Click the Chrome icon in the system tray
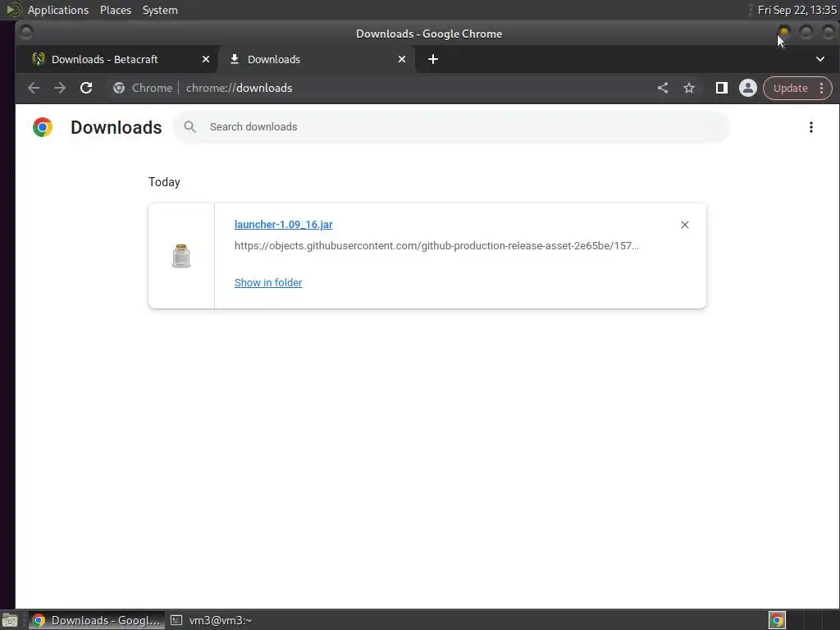Image resolution: width=840 pixels, height=630 pixels. pyautogui.click(x=777, y=620)
